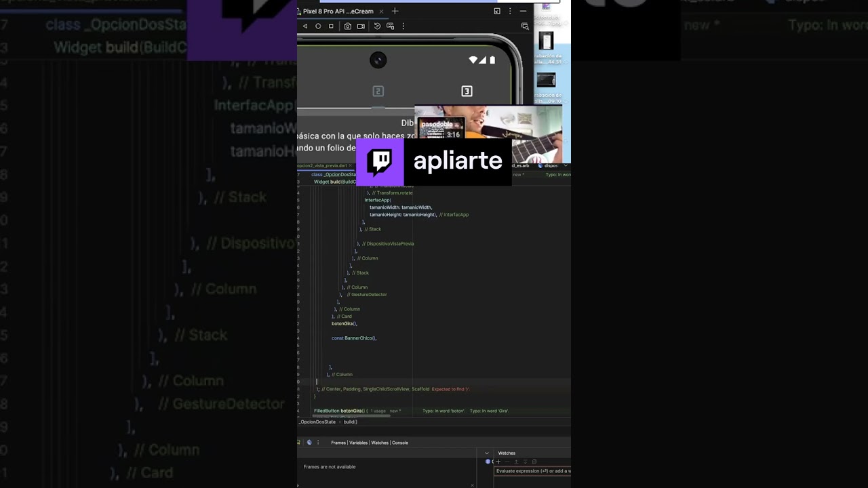Place cursor on 'const BannerChico(),' line
This screenshot has width=868, height=488.
click(354, 338)
